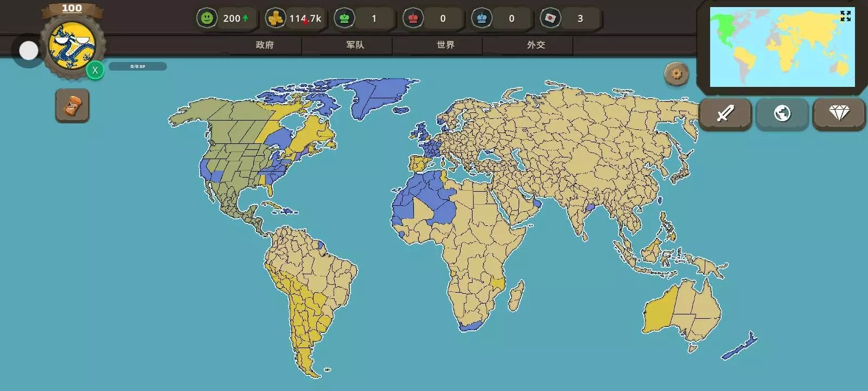Open the 外交 diplomacy tab
The image size is (868, 391).
[x=536, y=45]
